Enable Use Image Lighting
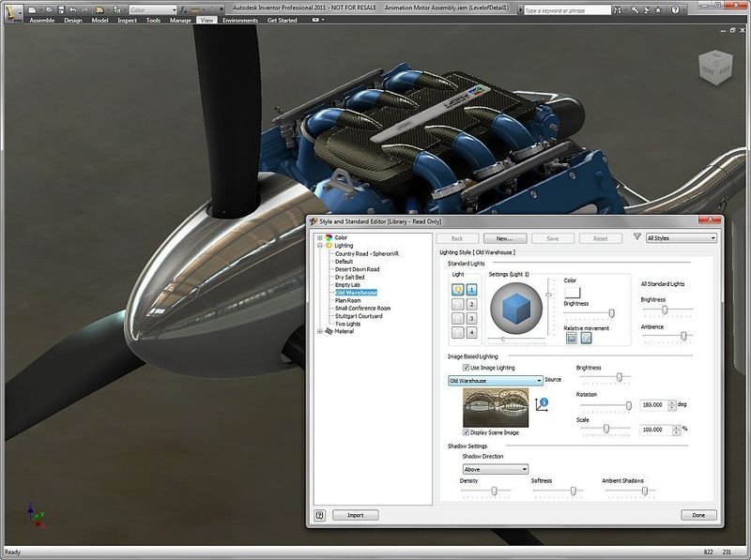The width and height of the screenshot is (751, 560). click(x=466, y=367)
